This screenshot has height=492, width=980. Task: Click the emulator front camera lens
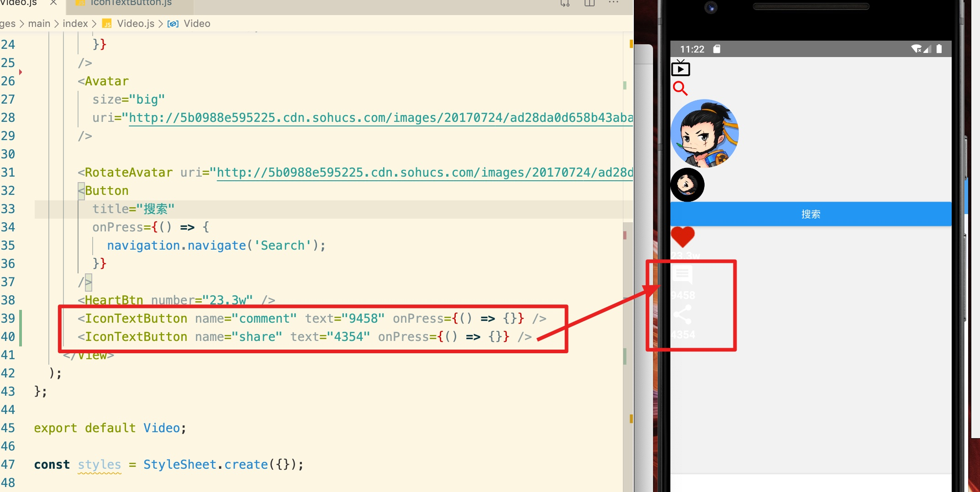coord(711,7)
